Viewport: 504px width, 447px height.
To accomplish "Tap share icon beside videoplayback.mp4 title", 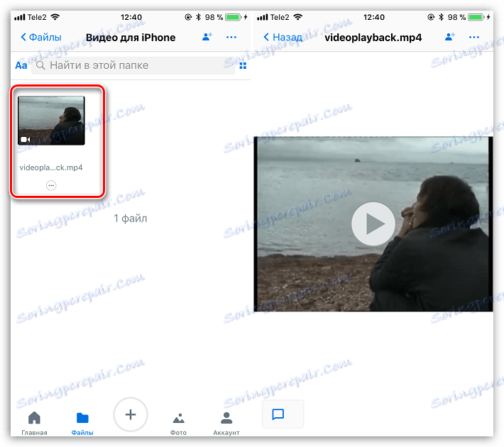I will coord(449,37).
